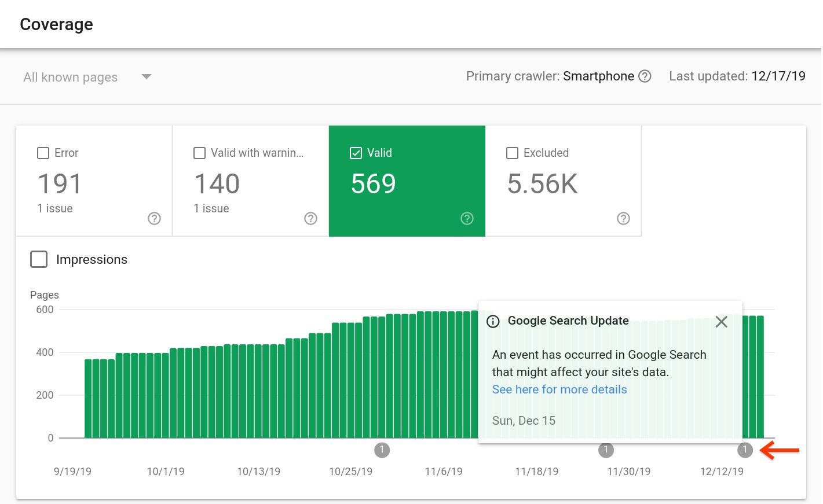Viewport: 823px width, 504px height.
Task: Check the Error checkbox to show errors
Action: 43,153
